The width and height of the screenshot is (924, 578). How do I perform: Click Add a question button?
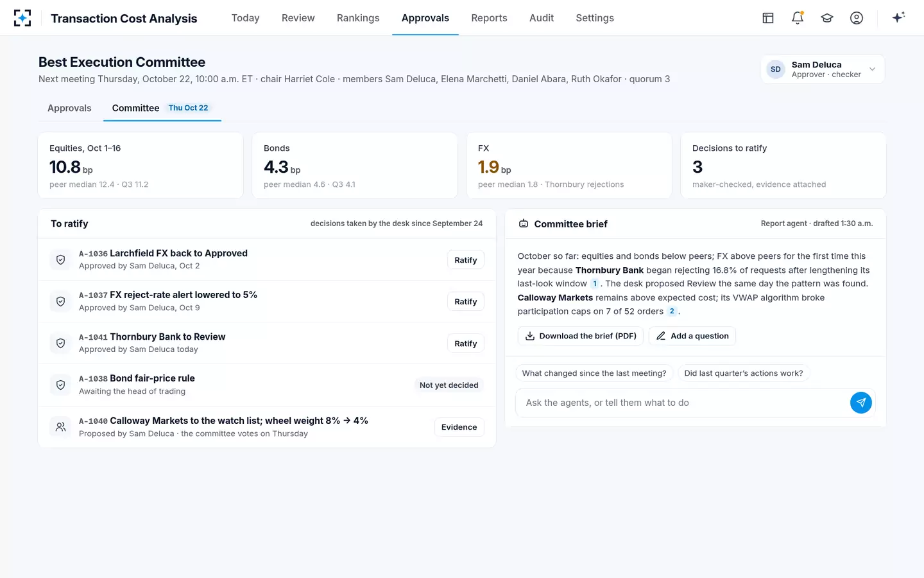pyautogui.click(x=692, y=336)
